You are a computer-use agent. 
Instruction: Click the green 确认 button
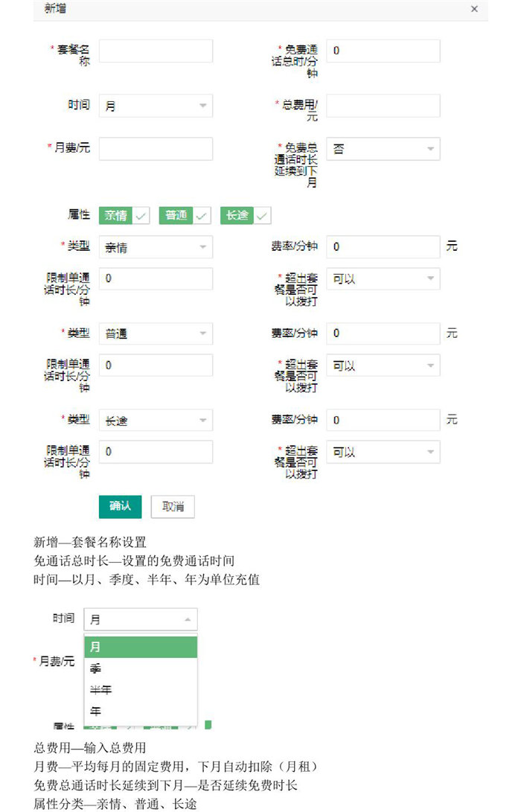(x=120, y=506)
